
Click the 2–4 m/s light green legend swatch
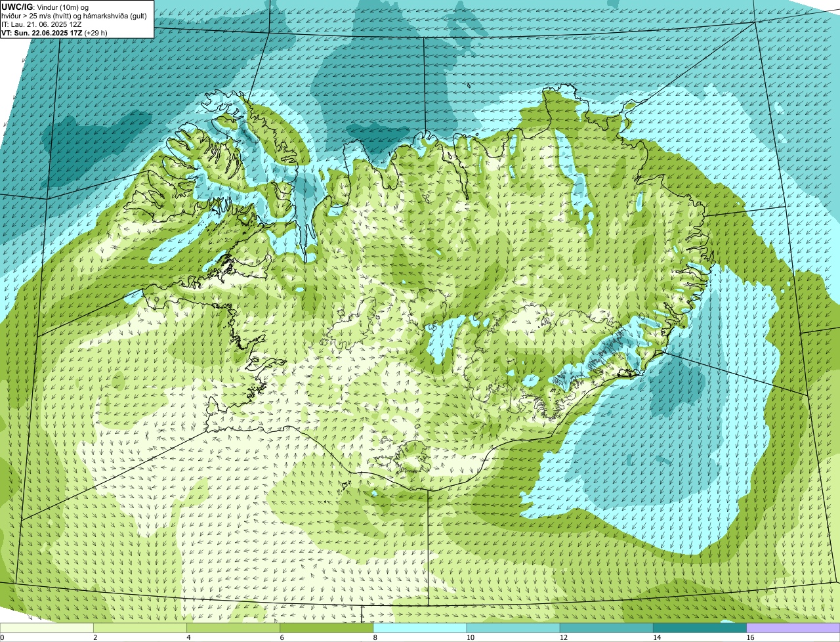[140, 628]
